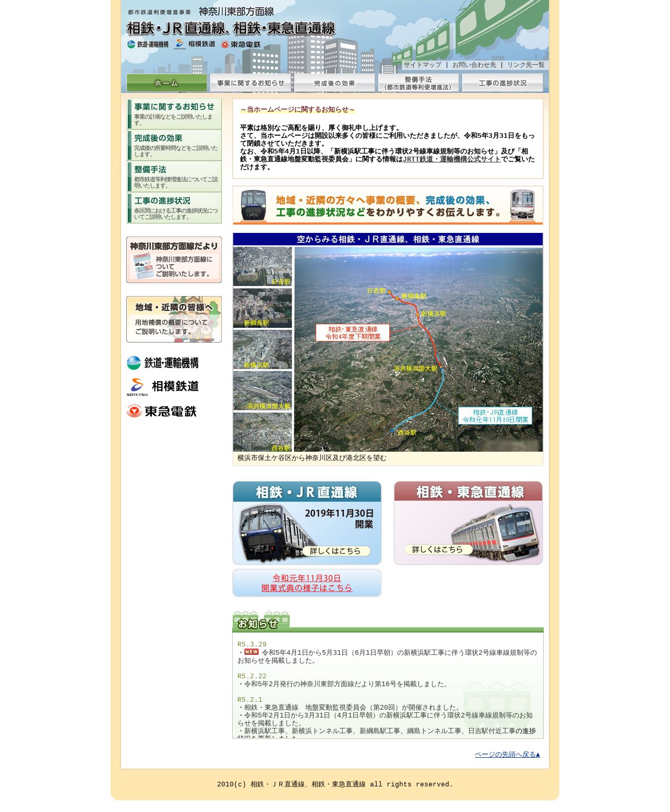This screenshot has width=670, height=812.
Task: Click the お知らせ section header
Action: tap(388, 622)
